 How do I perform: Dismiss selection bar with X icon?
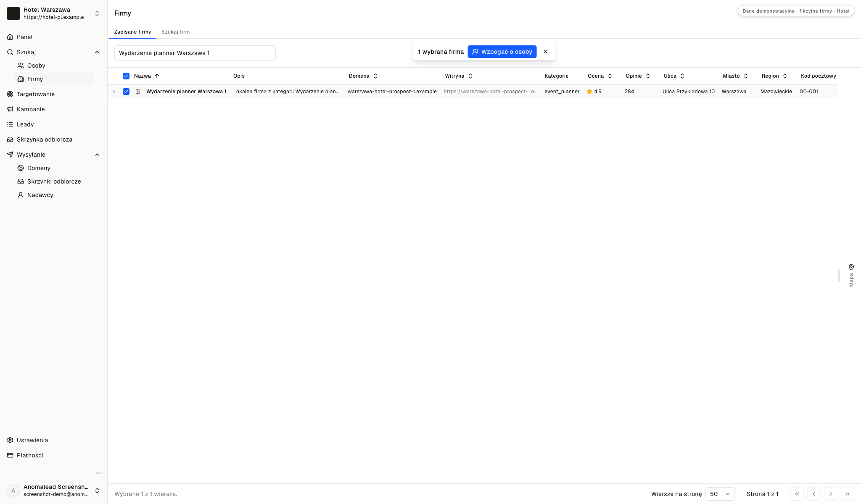pos(546,52)
